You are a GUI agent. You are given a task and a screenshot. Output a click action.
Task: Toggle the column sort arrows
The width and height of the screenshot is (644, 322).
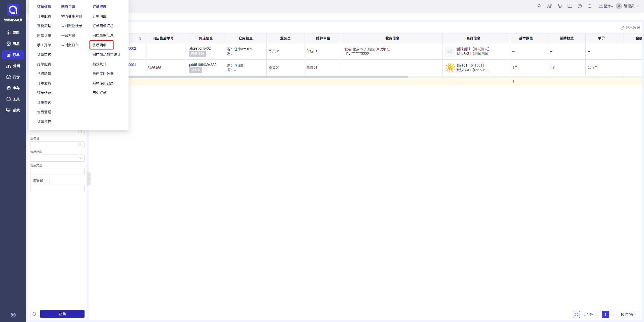click(x=140, y=38)
